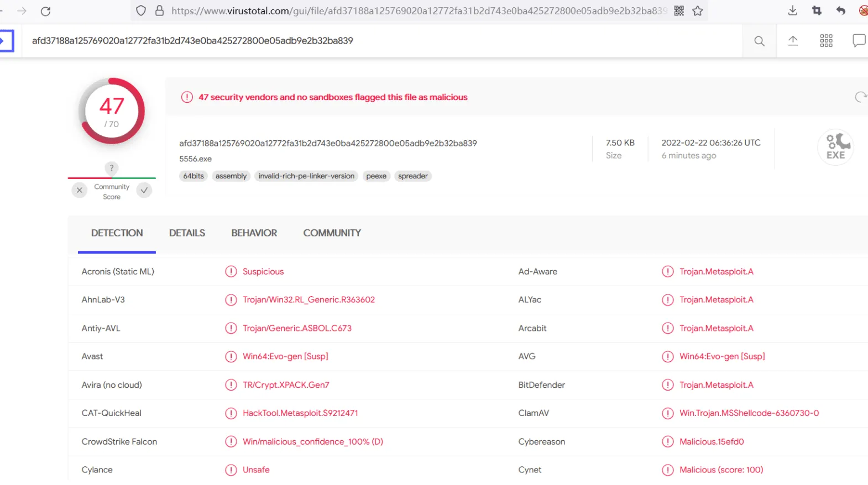Click the invalid-rich-pe-linker-version tag
This screenshot has height=485, width=868.
pyautogui.click(x=306, y=176)
